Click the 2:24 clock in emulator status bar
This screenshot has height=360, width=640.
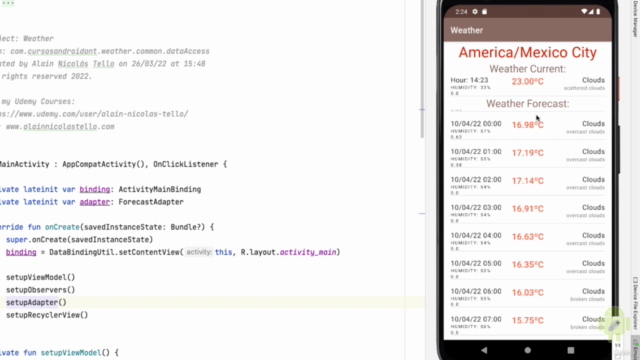click(461, 12)
